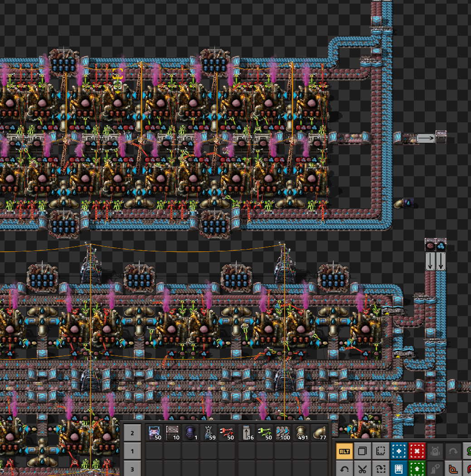Select the green inserter slot with count 50

point(265,433)
